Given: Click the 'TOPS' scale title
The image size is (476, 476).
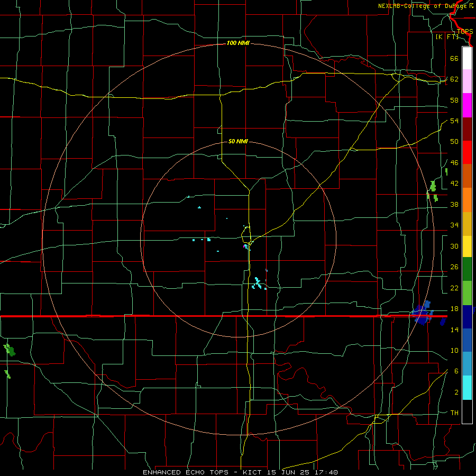Looking at the screenshot, I should tap(465, 32).
